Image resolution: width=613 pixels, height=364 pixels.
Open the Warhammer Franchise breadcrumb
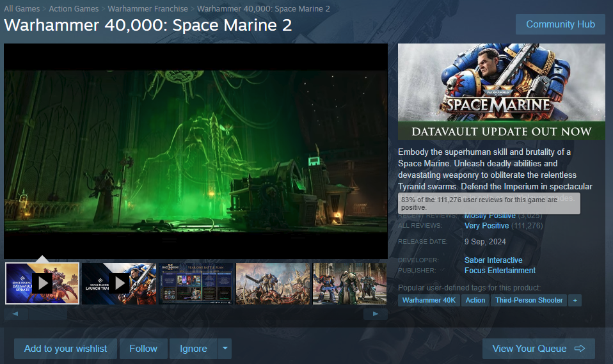click(148, 8)
